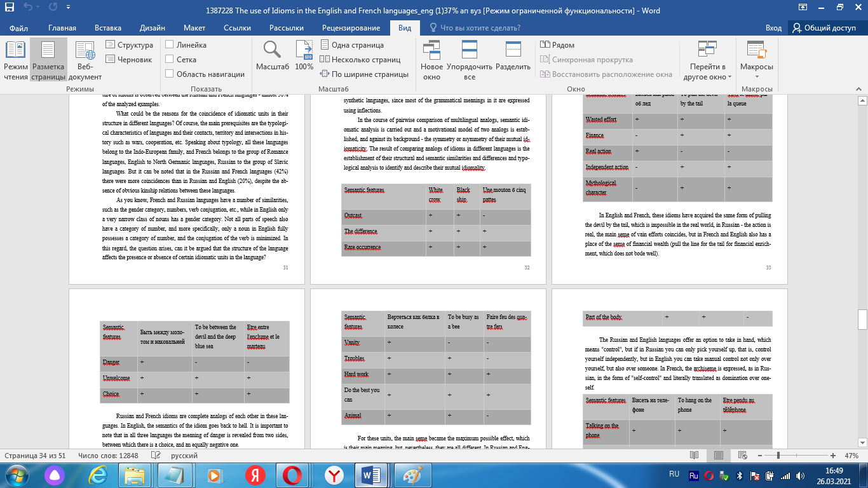This screenshot has height=488, width=868.
Task: Open the Масштаб zoom dialog
Action: [273, 56]
